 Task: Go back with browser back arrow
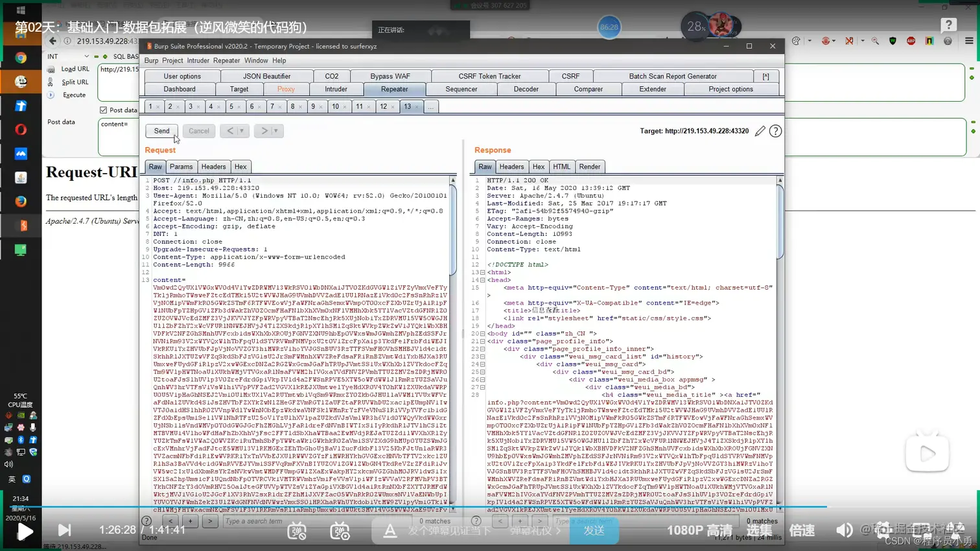coord(52,41)
